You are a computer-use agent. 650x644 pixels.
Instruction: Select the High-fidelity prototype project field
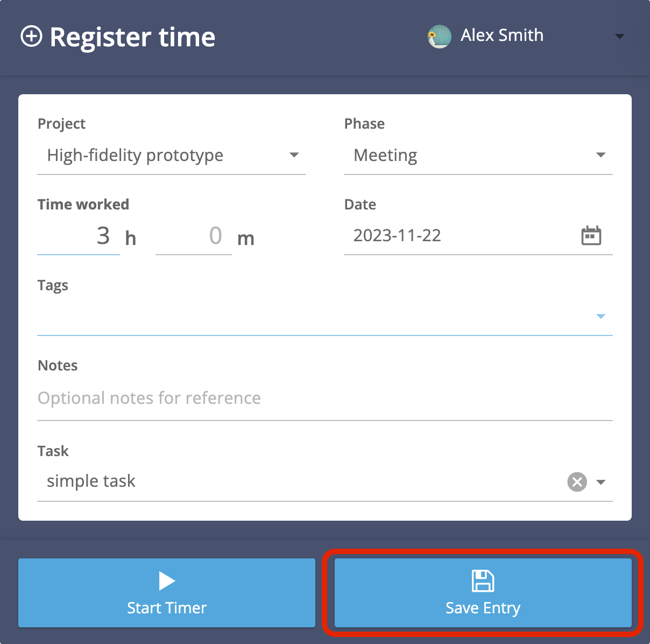coord(161,156)
